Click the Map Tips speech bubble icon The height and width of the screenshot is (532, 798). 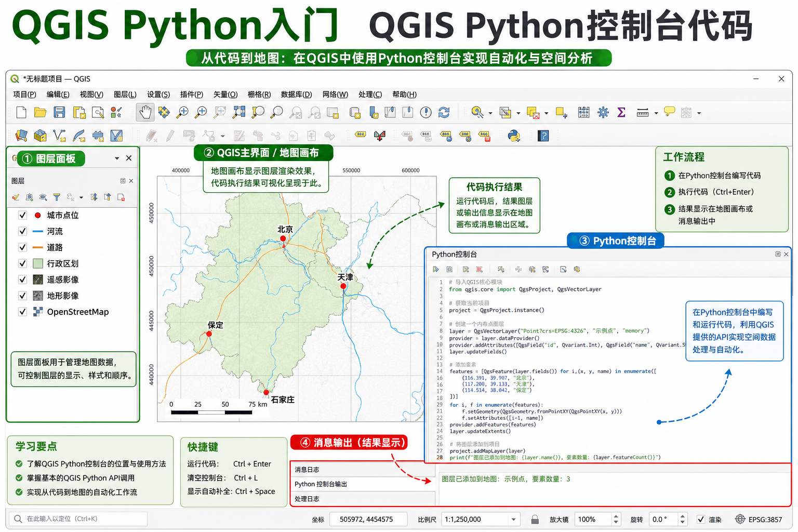click(x=670, y=112)
